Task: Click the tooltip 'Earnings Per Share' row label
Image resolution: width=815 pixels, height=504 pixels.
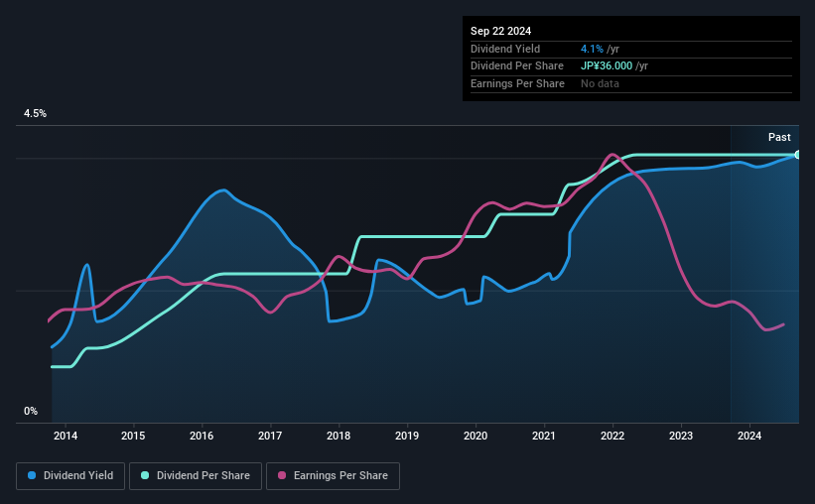Action: tap(517, 83)
